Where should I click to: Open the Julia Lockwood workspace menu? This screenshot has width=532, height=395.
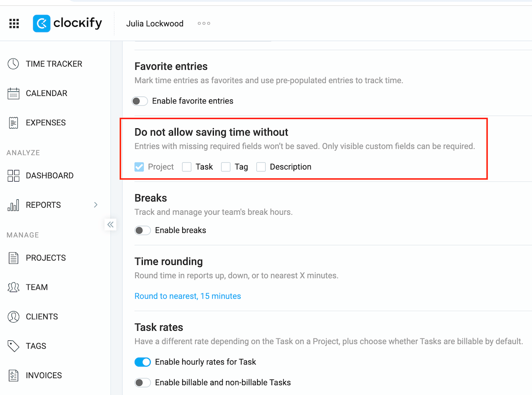coord(155,23)
